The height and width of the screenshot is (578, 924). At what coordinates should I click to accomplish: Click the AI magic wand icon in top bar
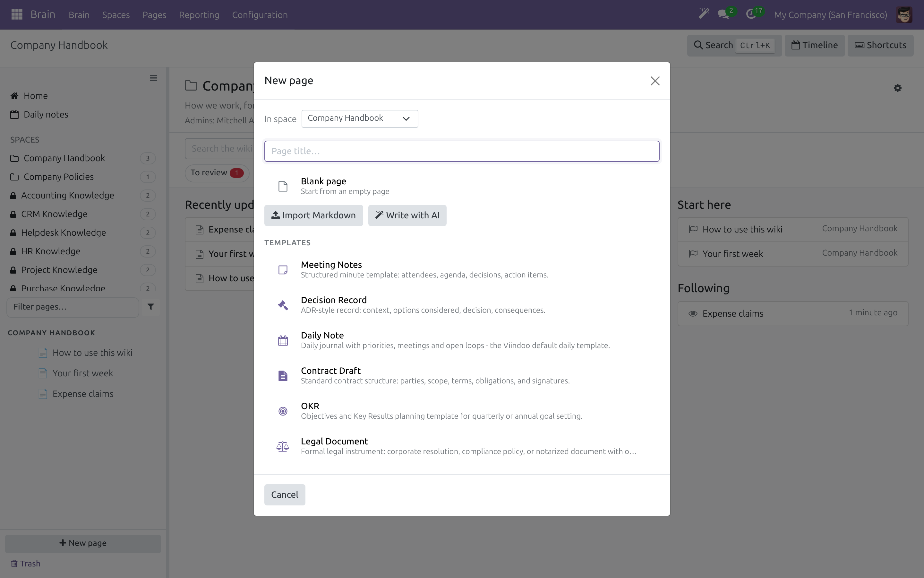pyautogui.click(x=704, y=14)
